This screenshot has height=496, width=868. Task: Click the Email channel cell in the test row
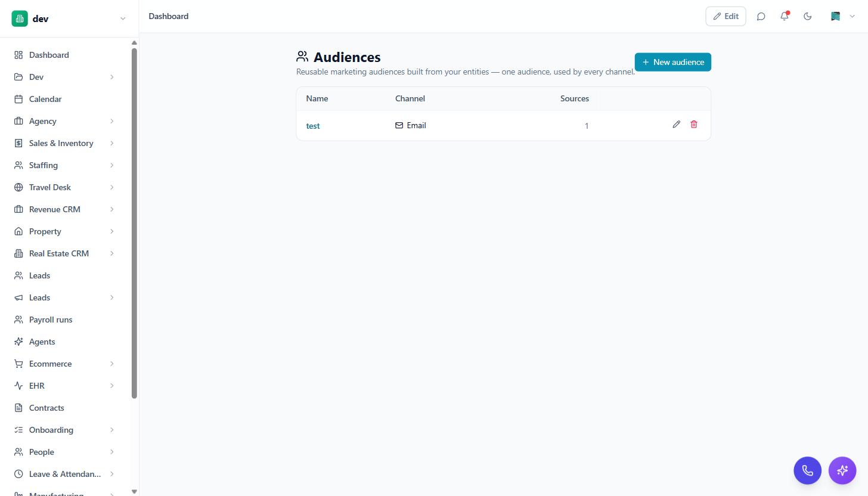[411, 125]
